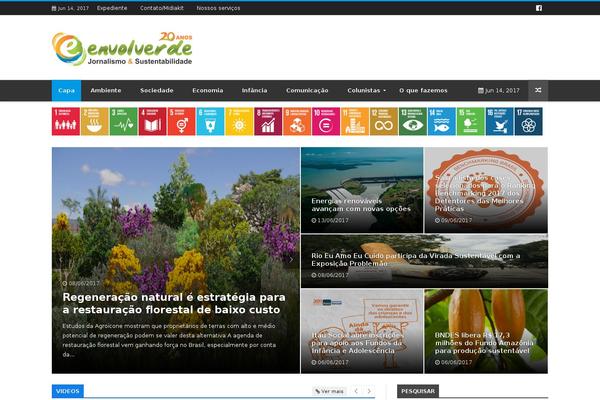Open the Facebook icon in top bar

tap(539, 8)
